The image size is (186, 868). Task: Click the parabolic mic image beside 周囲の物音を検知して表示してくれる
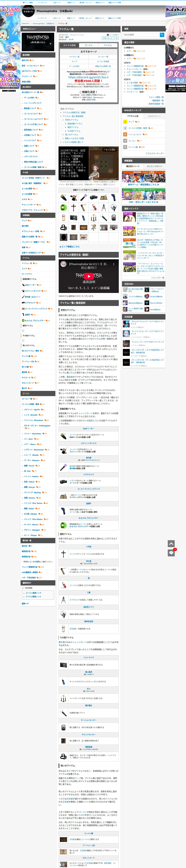coord(63,615)
